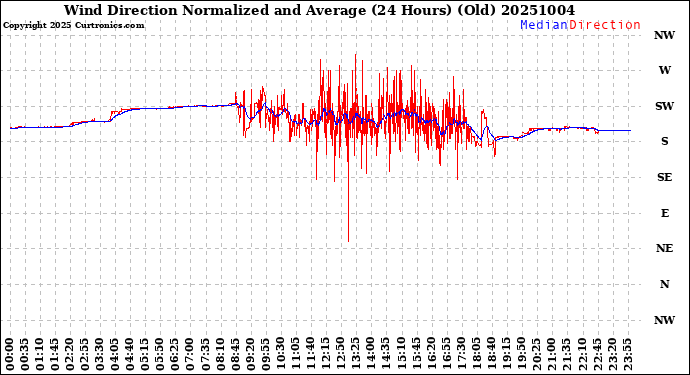This screenshot has width=690, height=375.
Task: Click the '00:00' time axis label
Action: tap(10, 355)
